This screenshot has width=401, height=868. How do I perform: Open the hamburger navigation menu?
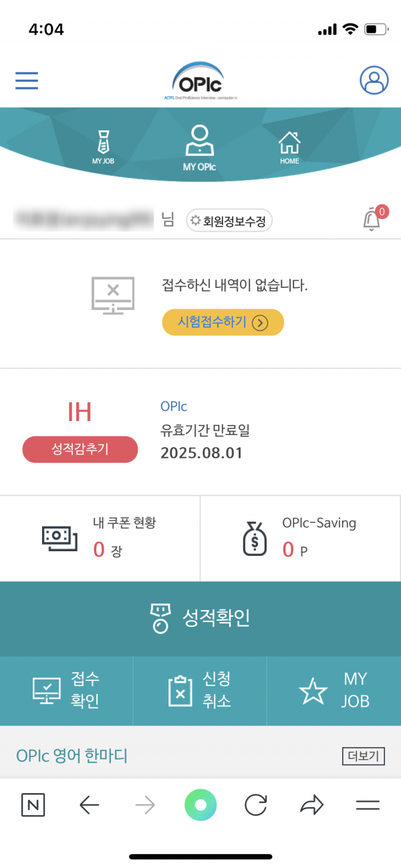26,80
